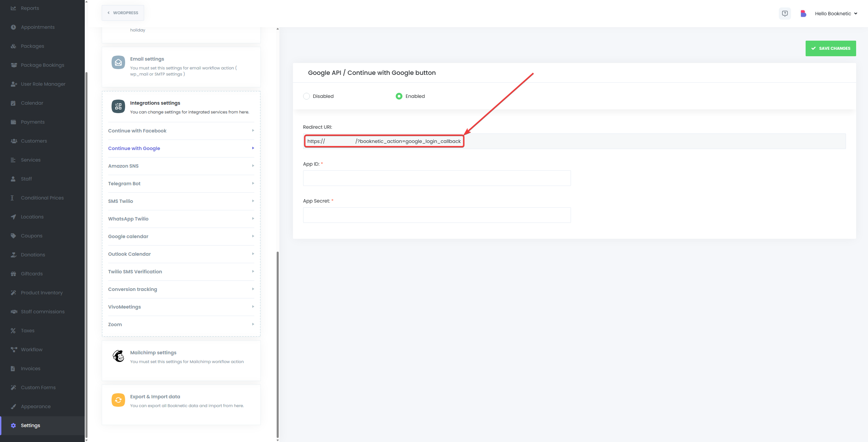Click the settings list scroll-up arrow
This screenshot has height=442, width=868.
(278, 29)
